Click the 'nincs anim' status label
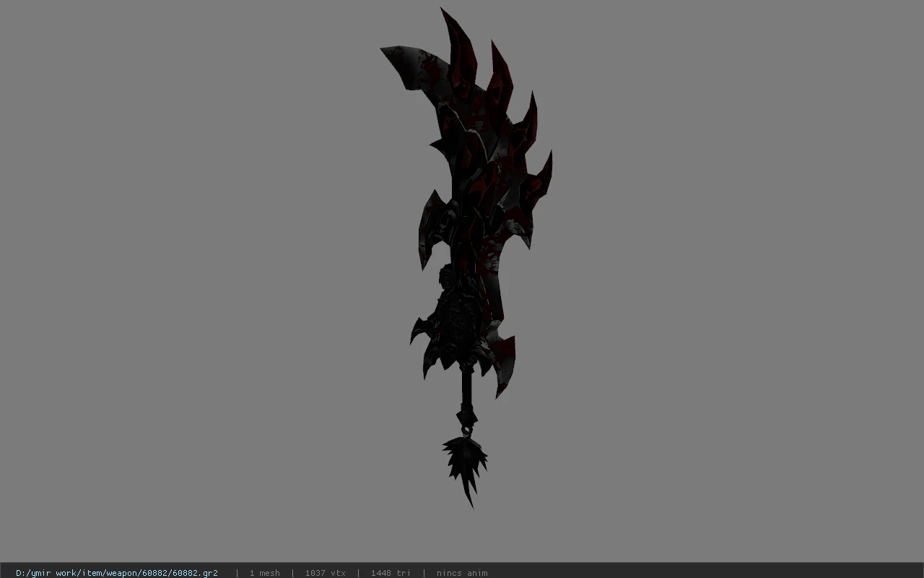The image size is (924, 578). coord(462,573)
